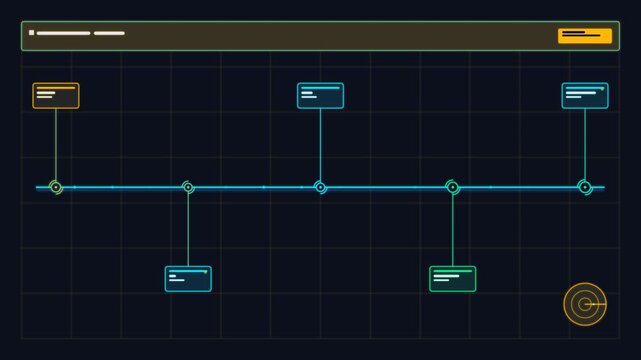The height and width of the screenshot is (360, 641).
Task: Select the center timeline node below middle card
Action: coord(320,187)
